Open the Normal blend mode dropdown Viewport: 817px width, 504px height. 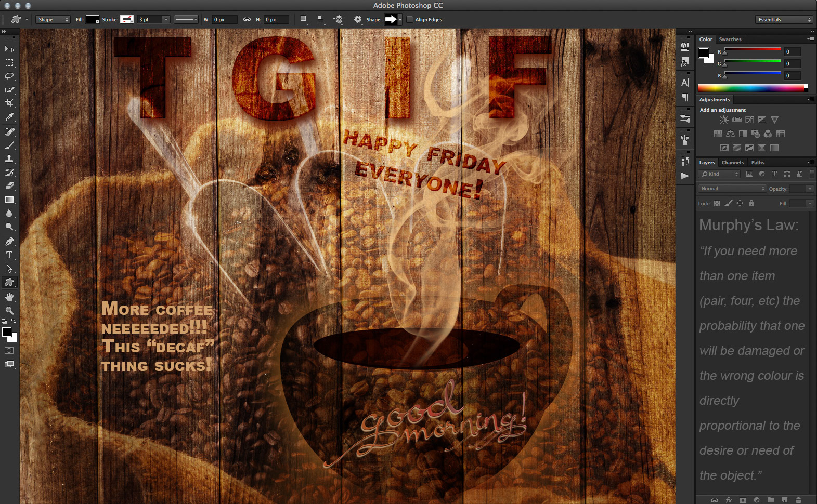pos(732,189)
